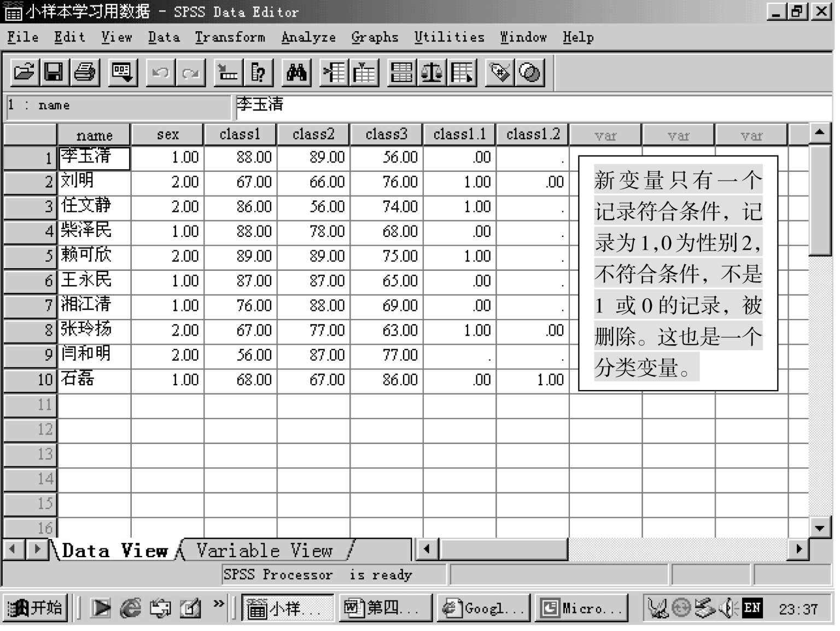Click the name cell 任文静 in row 3
The height and width of the screenshot is (631, 840).
pos(94,206)
